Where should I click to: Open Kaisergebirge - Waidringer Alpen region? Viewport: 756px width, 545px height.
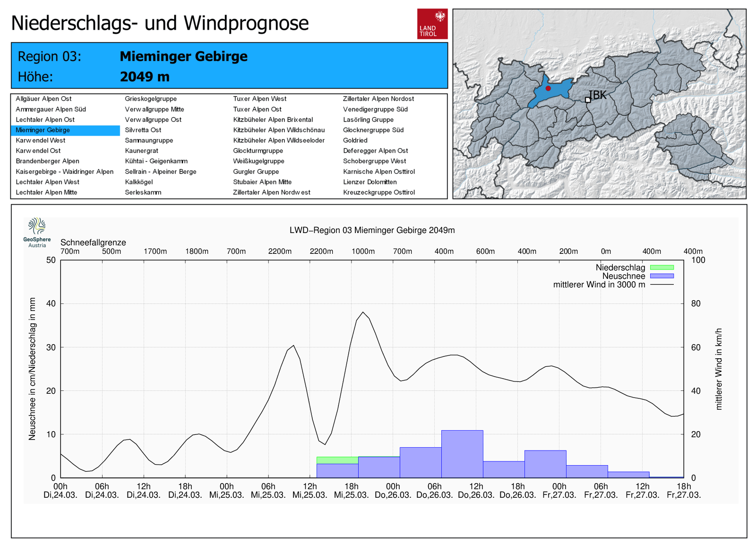(64, 172)
